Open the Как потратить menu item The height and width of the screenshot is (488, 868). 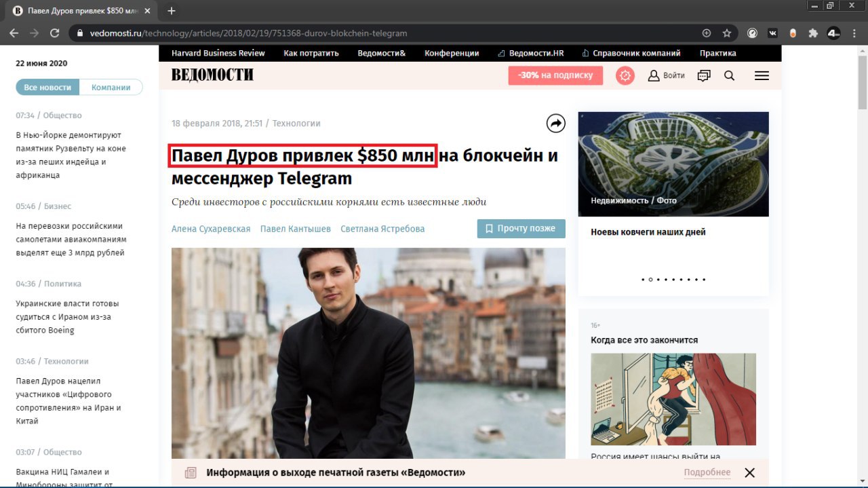311,53
